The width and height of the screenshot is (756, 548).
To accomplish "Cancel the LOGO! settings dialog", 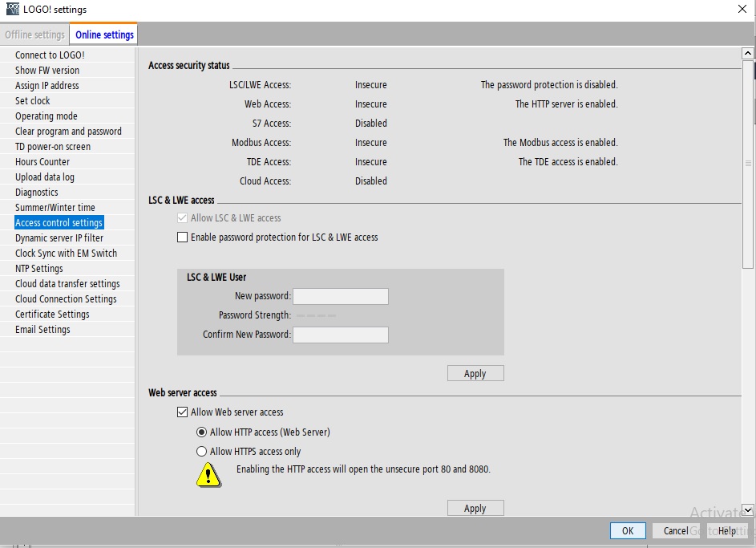I will click(676, 530).
